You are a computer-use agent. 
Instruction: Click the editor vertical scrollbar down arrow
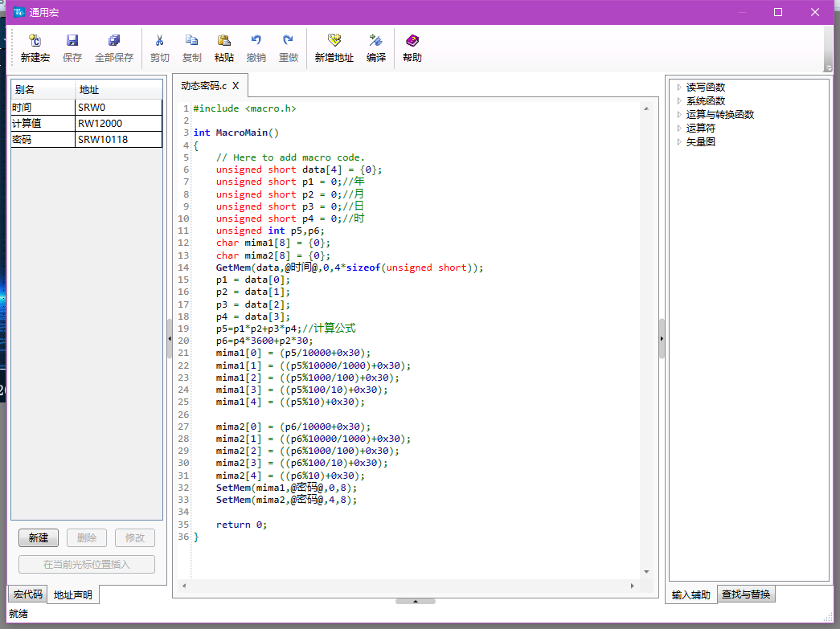coord(646,572)
